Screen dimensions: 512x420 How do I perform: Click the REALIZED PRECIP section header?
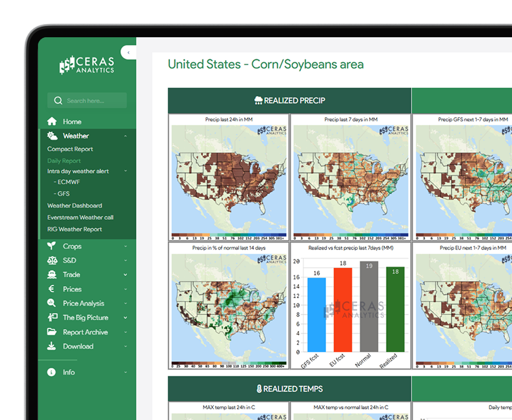290,100
